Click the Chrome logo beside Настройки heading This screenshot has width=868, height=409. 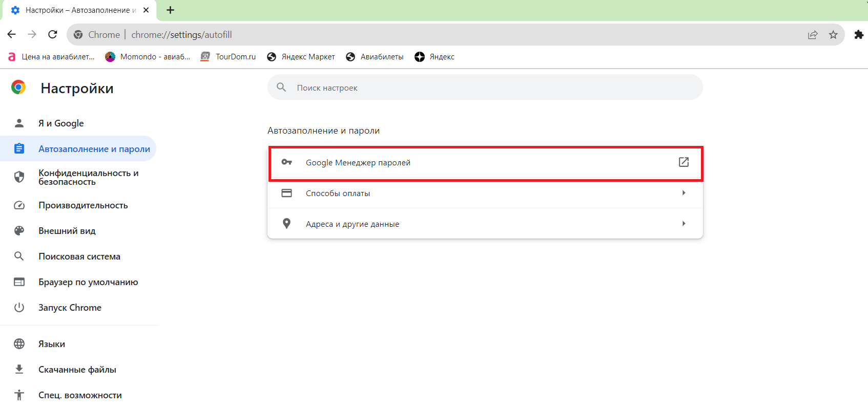[18, 88]
